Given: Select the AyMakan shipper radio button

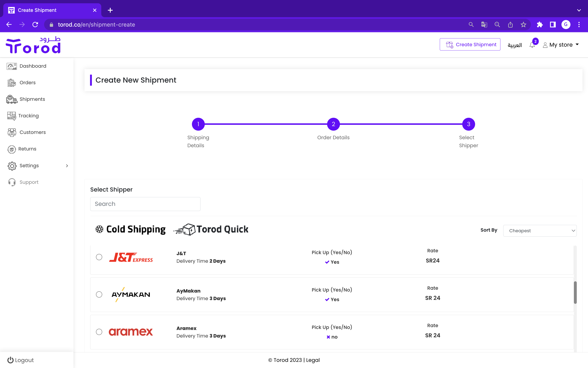Looking at the screenshot, I should pyautogui.click(x=99, y=294).
